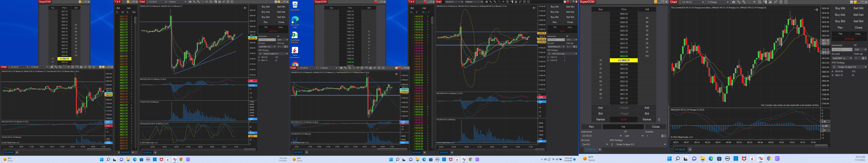Click ATM strategy info 'i' beside Single Scalper ES in large SuperDOM
Image resolution: width=868 pixels, height=163 pixels.
pyautogui.click(x=612, y=144)
